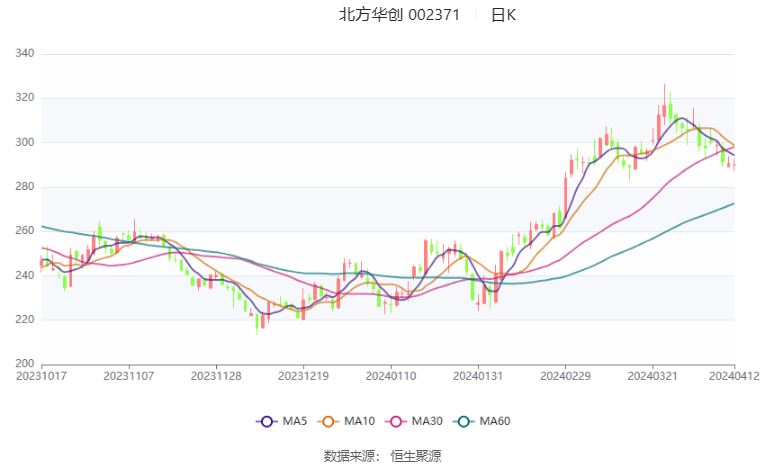Click the purple MA5 legend circle icon

(x=266, y=422)
